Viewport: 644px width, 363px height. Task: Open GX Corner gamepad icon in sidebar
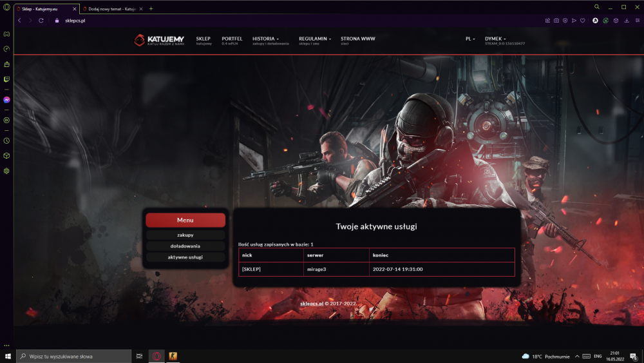[x=6, y=34]
